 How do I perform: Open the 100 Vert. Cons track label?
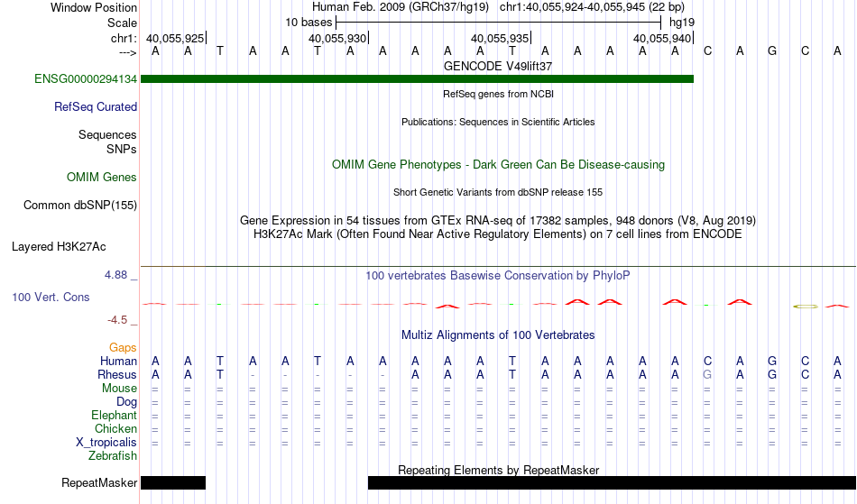(x=51, y=297)
